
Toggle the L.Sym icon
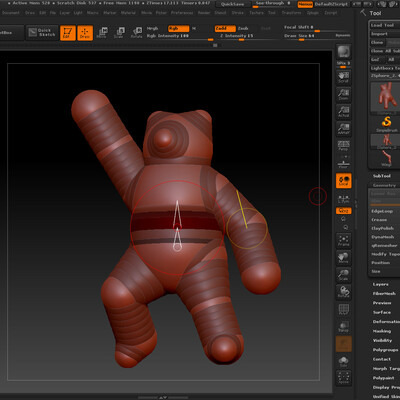343,199
